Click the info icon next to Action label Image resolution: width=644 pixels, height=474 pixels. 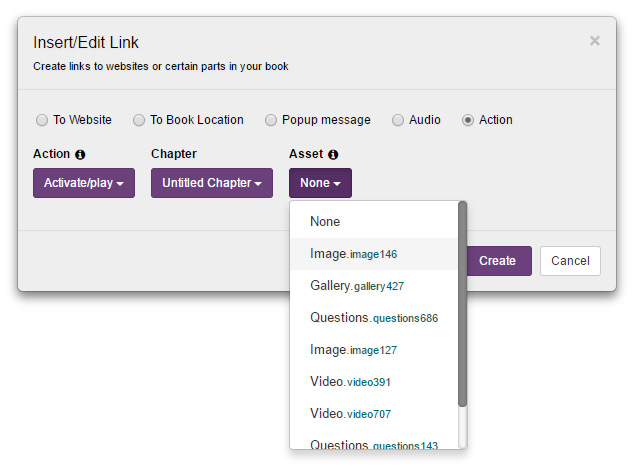click(80, 155)
